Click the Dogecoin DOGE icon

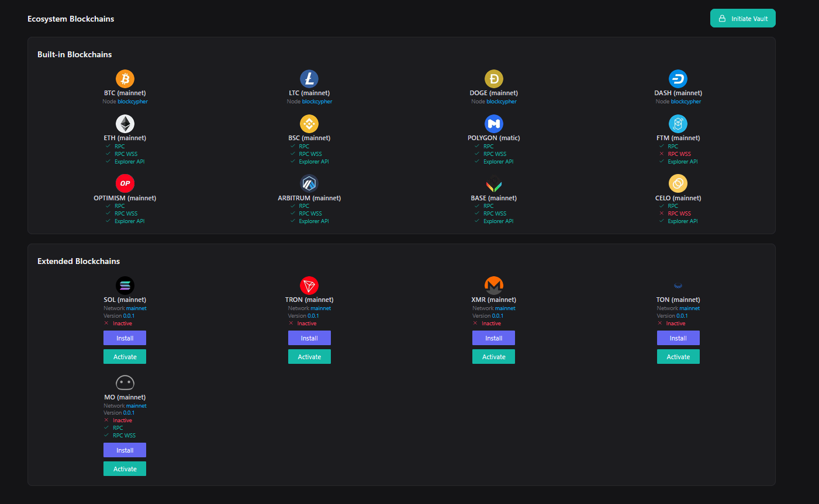(494, 79)
